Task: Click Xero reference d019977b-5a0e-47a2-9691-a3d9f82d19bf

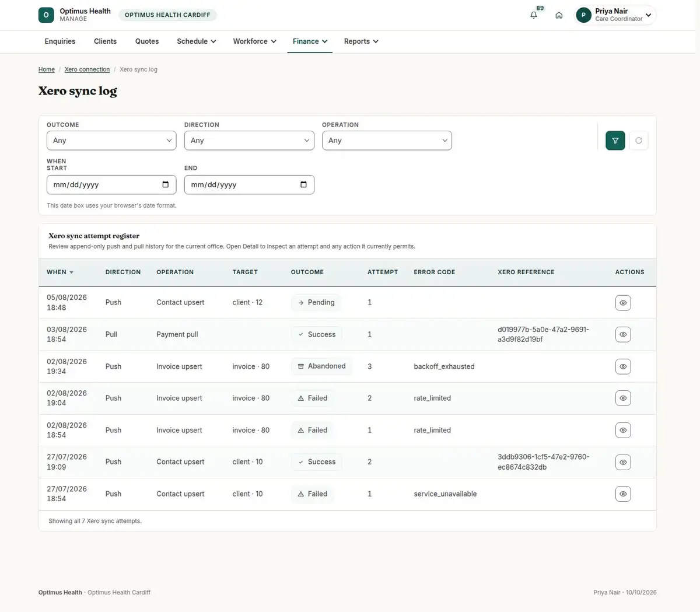Action: tap(543, 334)
